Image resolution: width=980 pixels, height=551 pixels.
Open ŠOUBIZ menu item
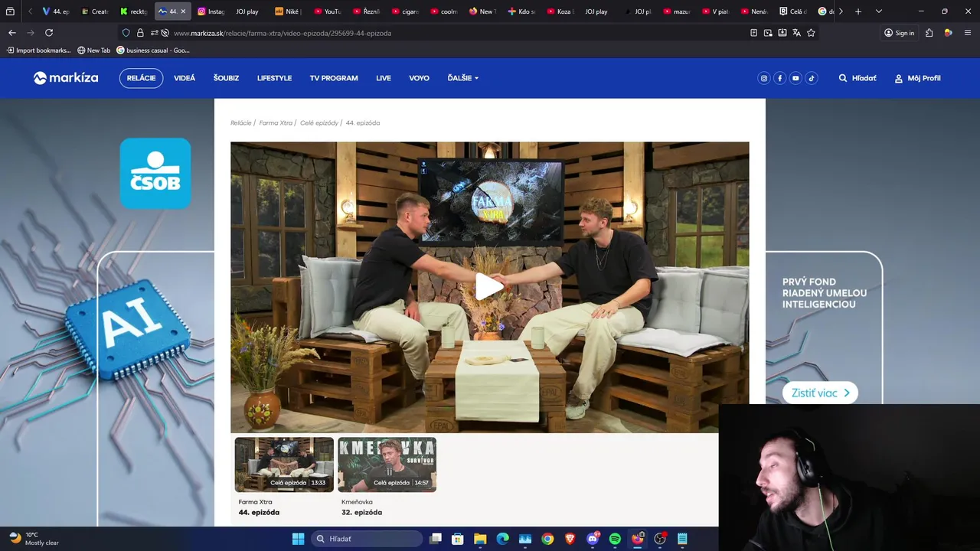pyautogui.click(x=226, y=78)
